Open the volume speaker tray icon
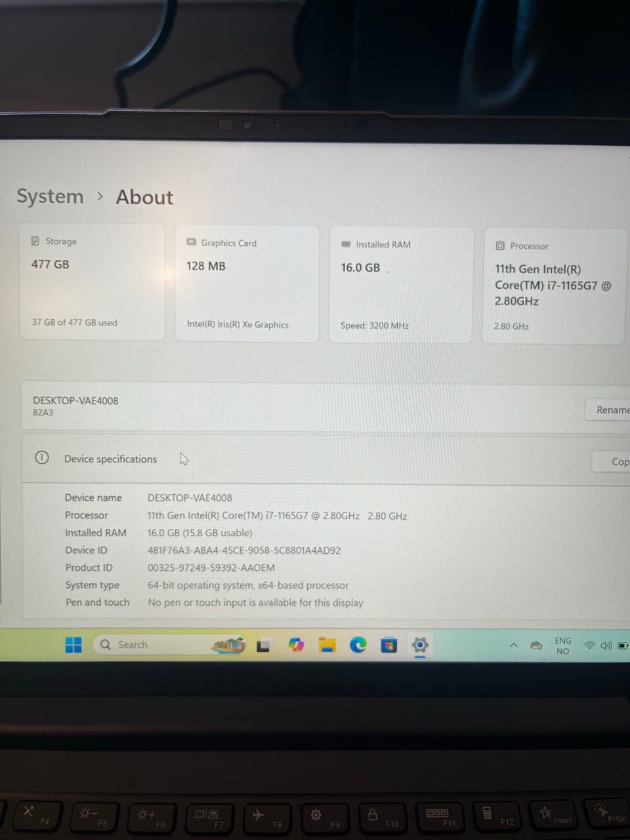This screenshot has width=630, height=840. point(606,646)
